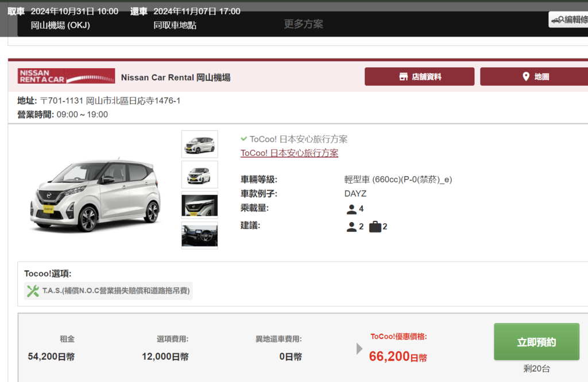Click the pickup date 2024年10月31日 10:00
The width and height of the screenshot is (588, 382).
(75, 11)
